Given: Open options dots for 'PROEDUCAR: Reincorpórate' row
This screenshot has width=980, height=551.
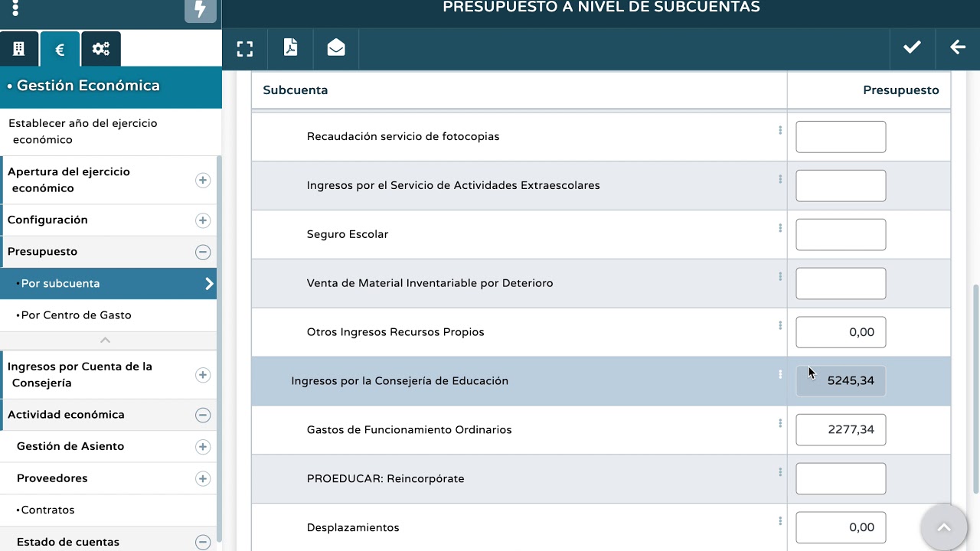Looking at the screenshot, I should 780,472.
